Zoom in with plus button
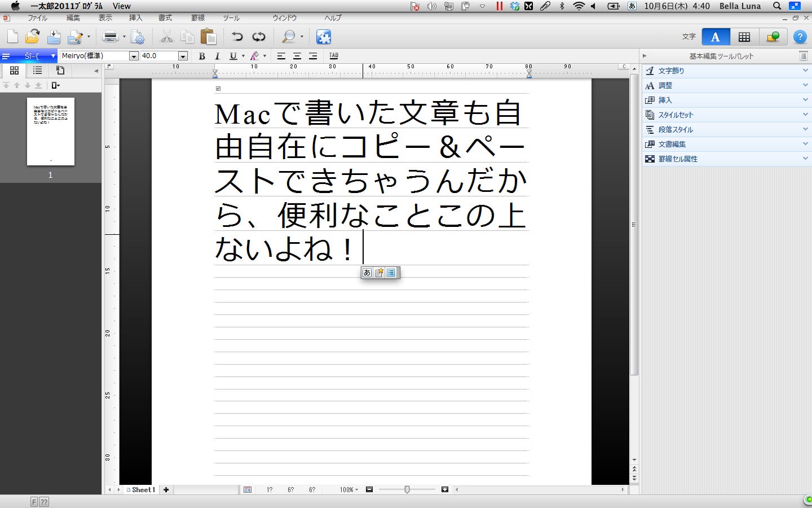This screenshot has width=812, height=508. 445,490
